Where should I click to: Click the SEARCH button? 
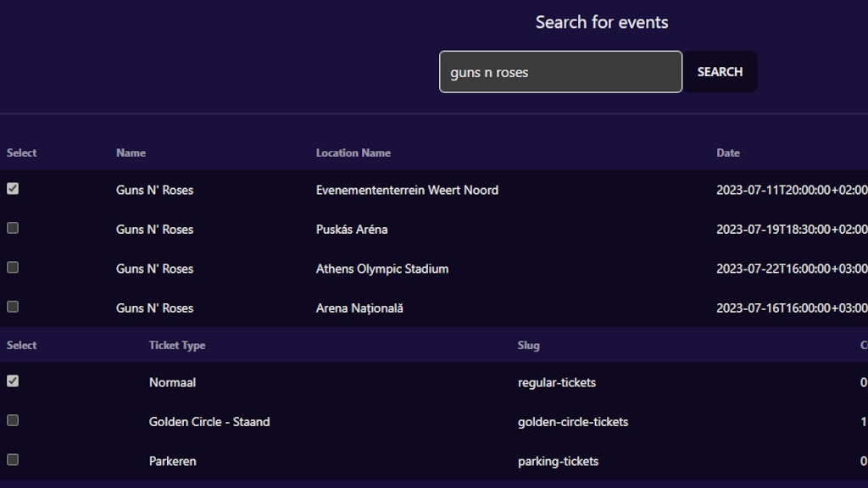click(720, 72)
